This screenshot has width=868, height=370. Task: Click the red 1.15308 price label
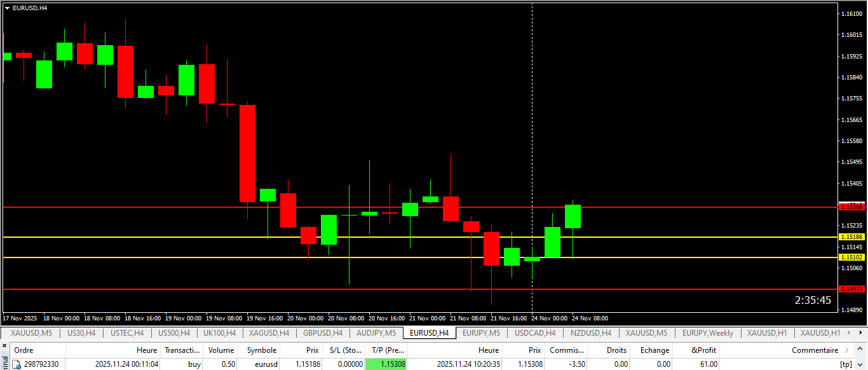point(851,207)
